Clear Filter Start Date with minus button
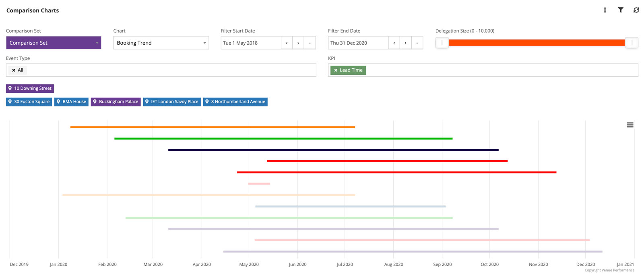This screenshot has height=279, width=644. point(310,43)
